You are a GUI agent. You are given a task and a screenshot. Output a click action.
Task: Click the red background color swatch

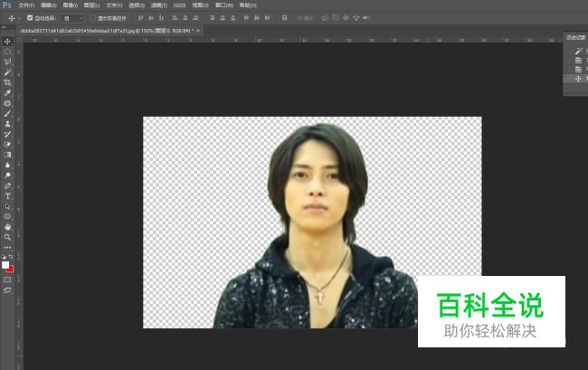click(11, 270)
